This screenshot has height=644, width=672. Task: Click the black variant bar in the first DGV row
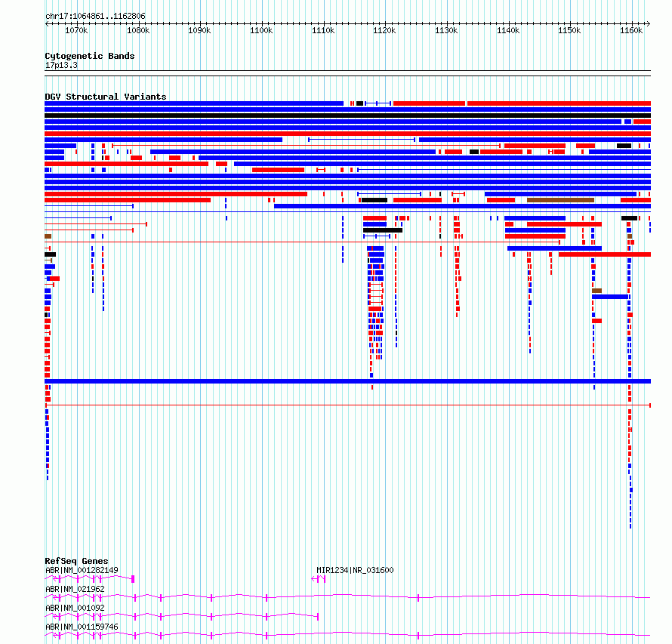pos(360,103)
